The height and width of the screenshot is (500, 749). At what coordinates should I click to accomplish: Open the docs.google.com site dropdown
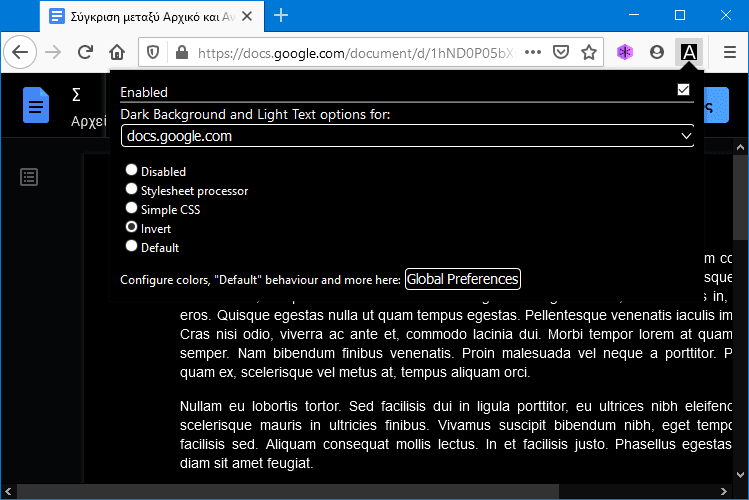[407, 136]
